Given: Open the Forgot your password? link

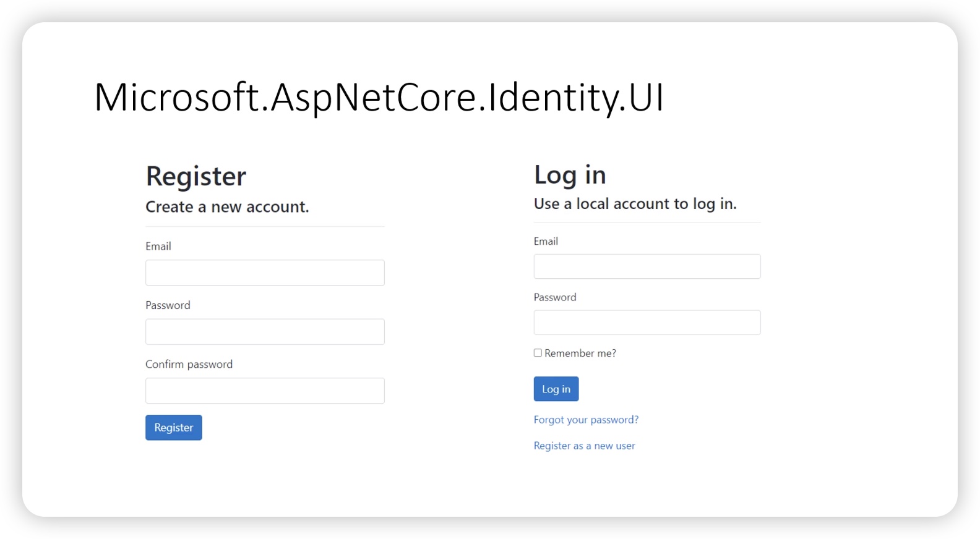Looking at the screenshot, I should [586, 420].
